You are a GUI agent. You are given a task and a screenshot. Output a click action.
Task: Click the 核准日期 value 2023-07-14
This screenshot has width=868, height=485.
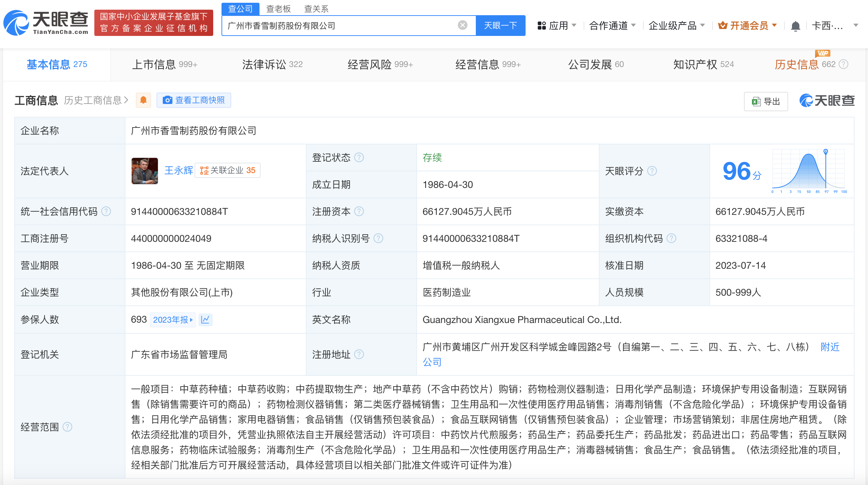pos(740,265)
